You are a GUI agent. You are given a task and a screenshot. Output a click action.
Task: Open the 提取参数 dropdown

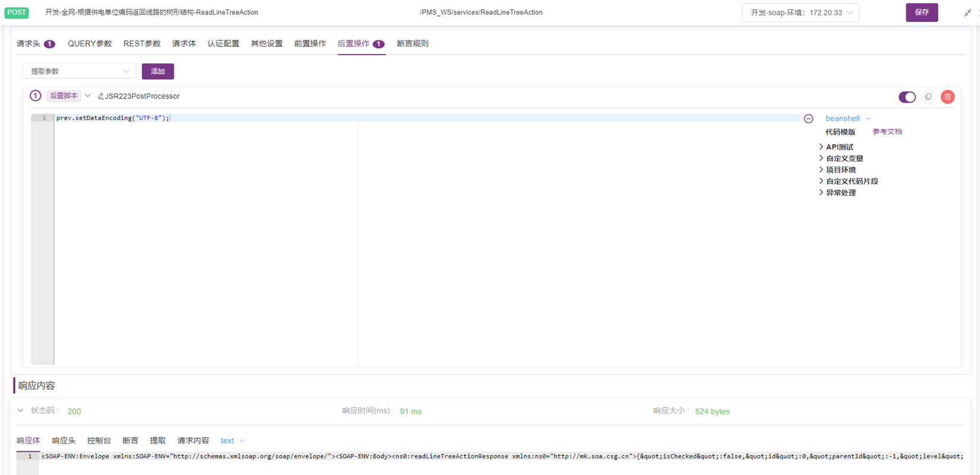[79, 71]
